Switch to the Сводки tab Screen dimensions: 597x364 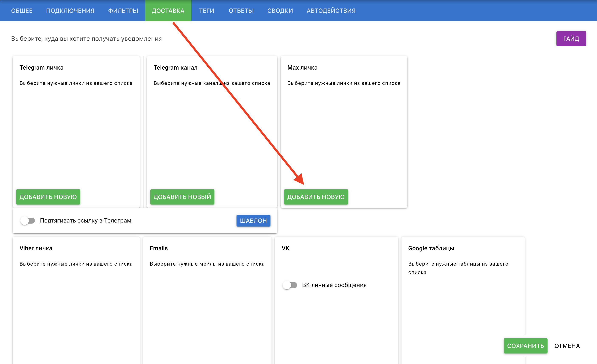[x=280, y=11]
